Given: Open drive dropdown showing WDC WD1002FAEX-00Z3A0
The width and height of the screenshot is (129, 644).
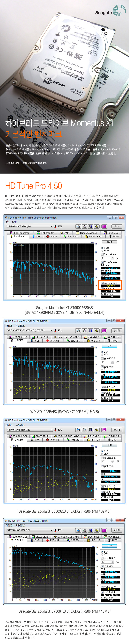Looking at the screenshot, I should (30, 330).
